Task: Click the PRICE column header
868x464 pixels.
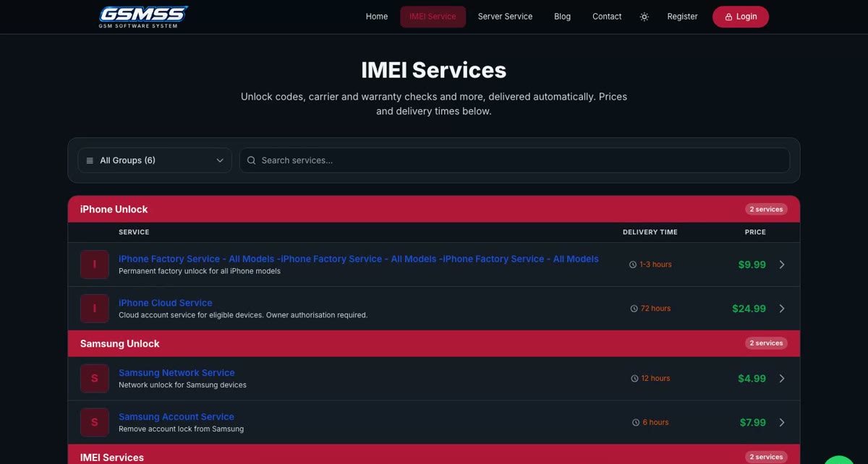Action: [755, 232]
